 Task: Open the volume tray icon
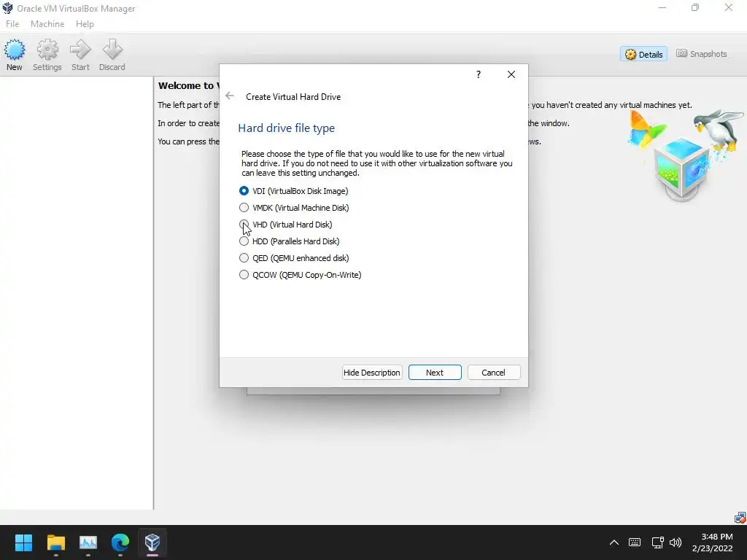676,542
